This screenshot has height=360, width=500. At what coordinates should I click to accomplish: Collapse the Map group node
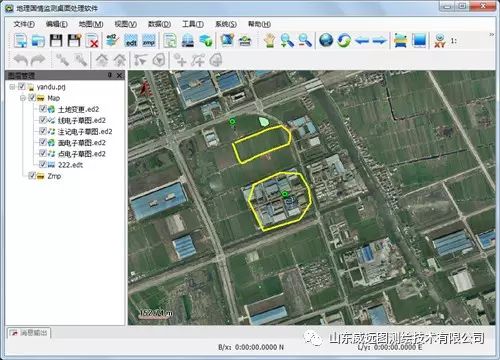click(23, 98)
